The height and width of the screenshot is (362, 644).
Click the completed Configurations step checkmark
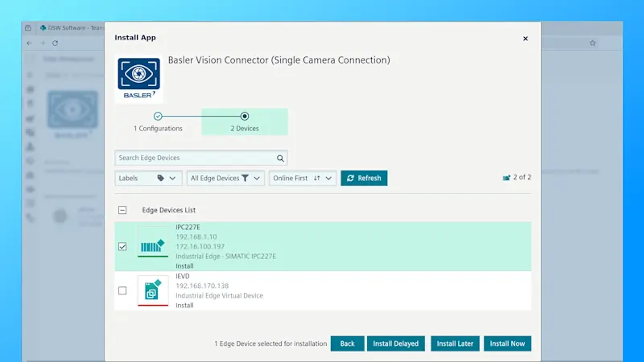point(158,116)
